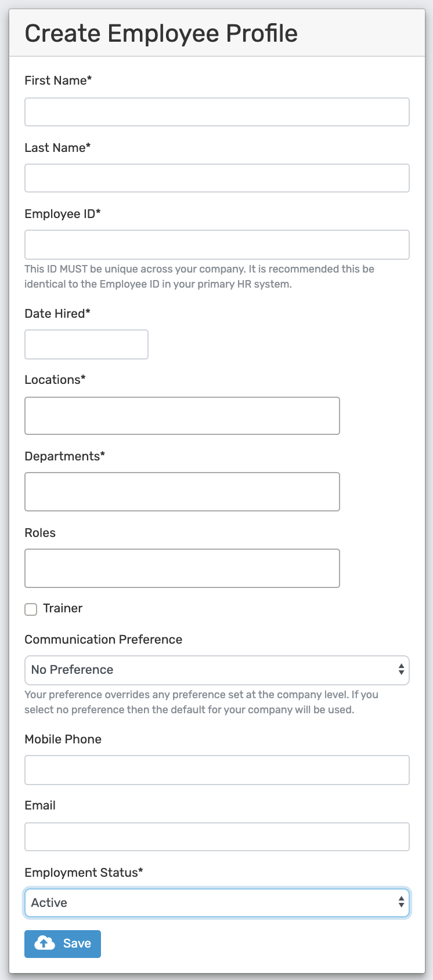The height and width of the screenshot is (980, 433).
Task: Click the Employment Status dropdown arrows icon
Action: (402, 902)
